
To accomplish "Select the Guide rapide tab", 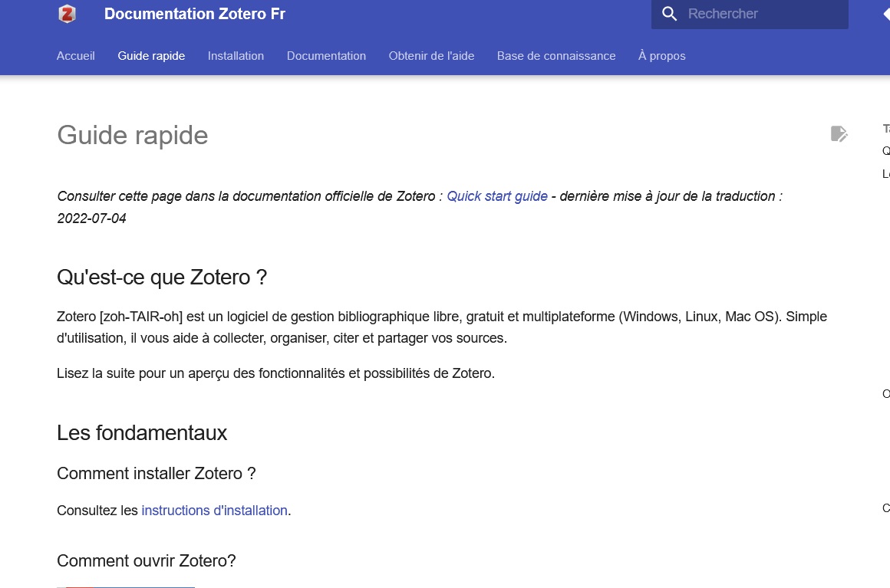I will tap(151, 55).
